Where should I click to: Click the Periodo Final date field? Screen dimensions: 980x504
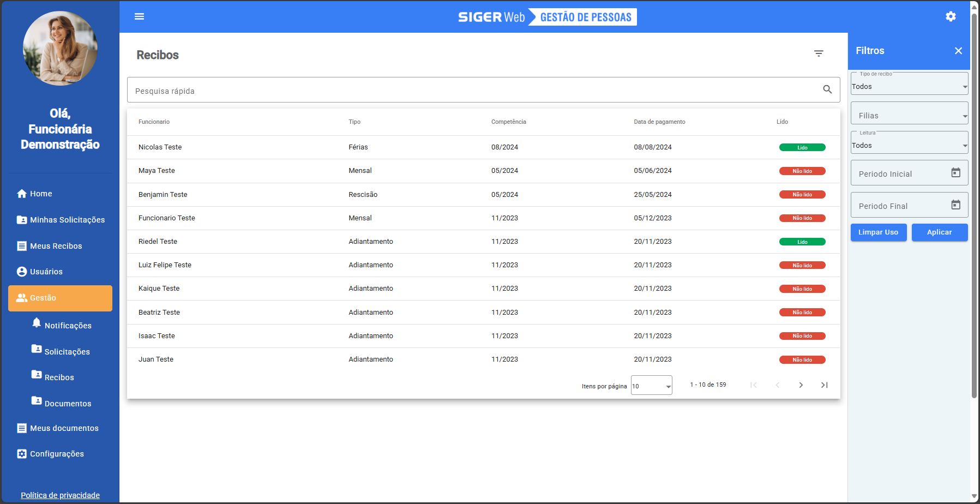[910, 205]
